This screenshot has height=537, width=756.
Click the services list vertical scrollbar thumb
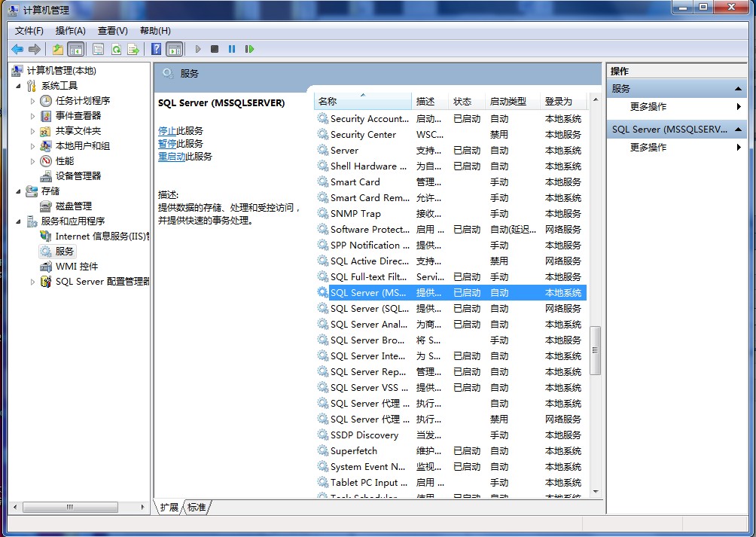click(595, 350)
